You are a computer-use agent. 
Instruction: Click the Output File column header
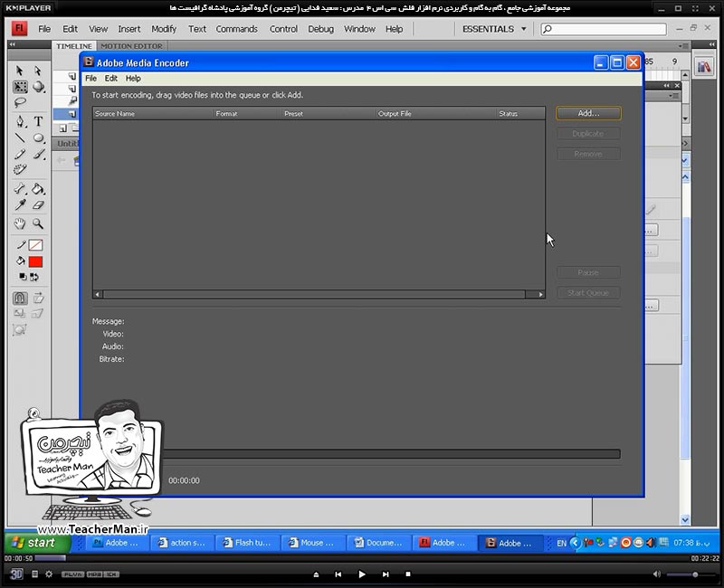pos(435,114)
